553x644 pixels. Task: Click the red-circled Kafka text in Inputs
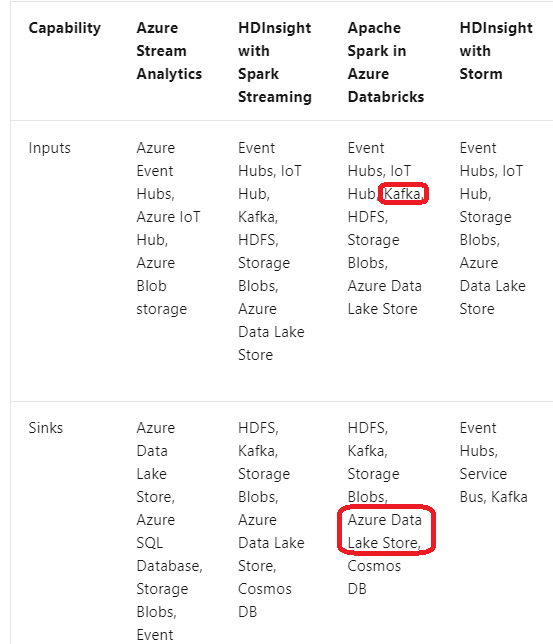[x=403, y=193]
